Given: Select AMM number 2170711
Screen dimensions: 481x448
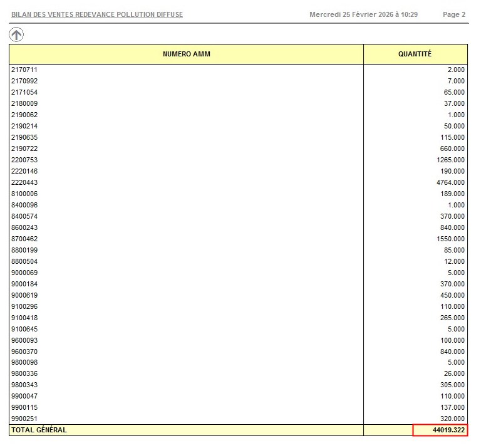Looking at the screenshot, I should tap(24, 70).
